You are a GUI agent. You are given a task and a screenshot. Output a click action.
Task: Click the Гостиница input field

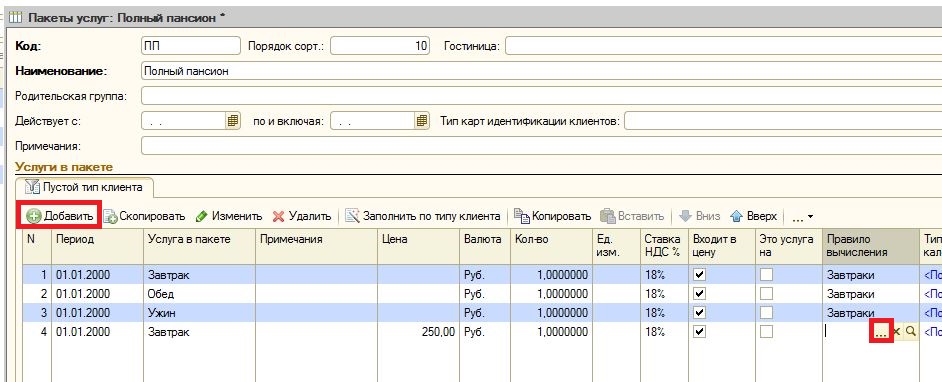tap(723, 46)
